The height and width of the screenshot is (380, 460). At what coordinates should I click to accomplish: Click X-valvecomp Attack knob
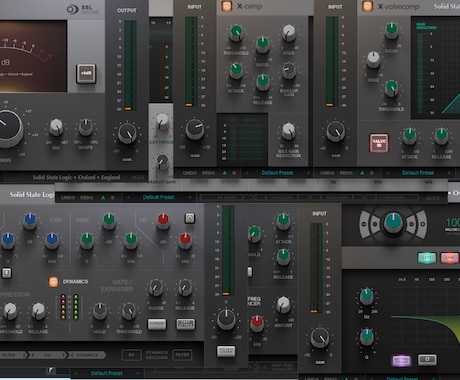click(409, 136)
